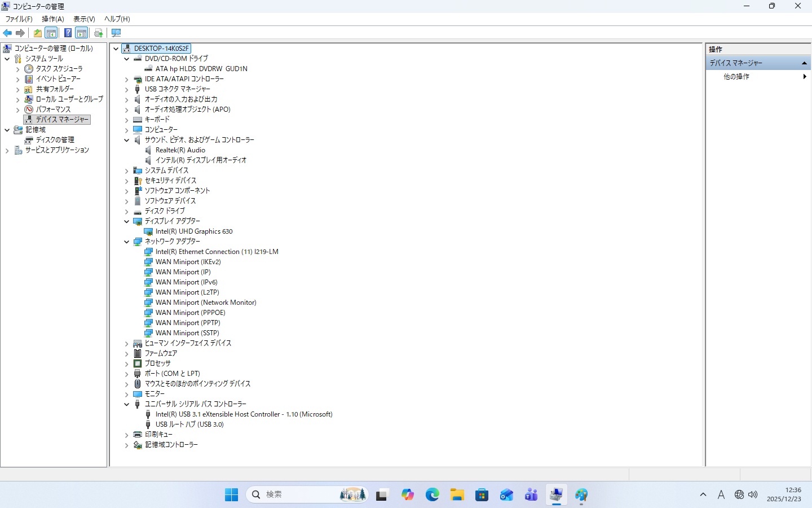812x508 pixels.
Task: Click the up-one-level folder icon
Action: pyautogui.click(x=37, y=33)
